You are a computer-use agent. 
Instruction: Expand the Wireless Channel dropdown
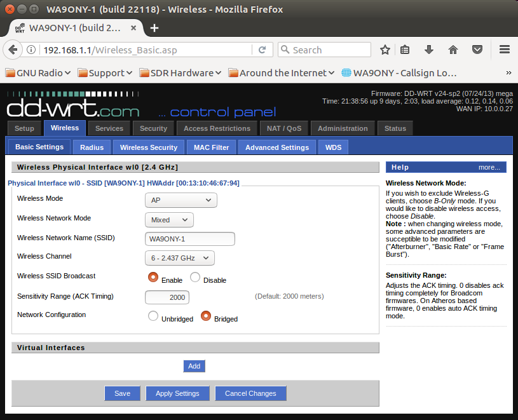pyautogui.click(x=180, y=258)
